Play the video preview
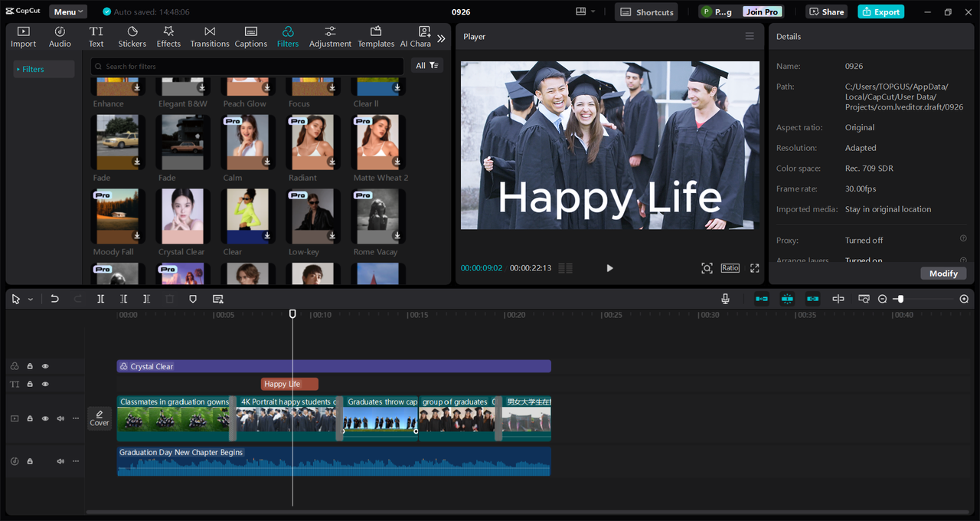Screen dimensions: 980x521 609,268
